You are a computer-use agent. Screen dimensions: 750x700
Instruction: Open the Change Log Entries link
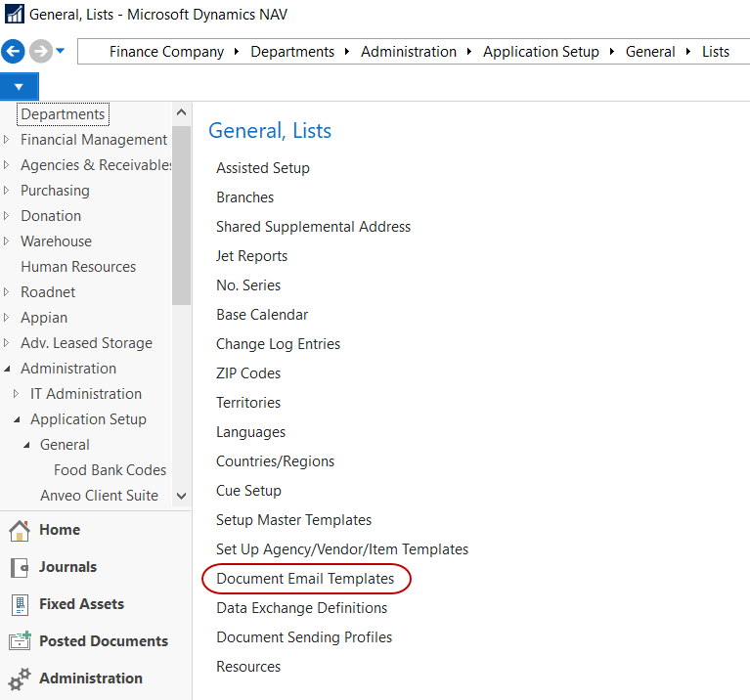[x=278, y=344]
